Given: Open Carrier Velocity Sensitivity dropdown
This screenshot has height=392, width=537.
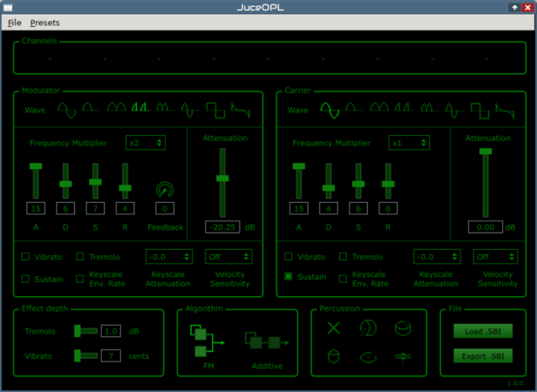Looking at the screenshot, I should pyautogui.click(x=495, y=257).
